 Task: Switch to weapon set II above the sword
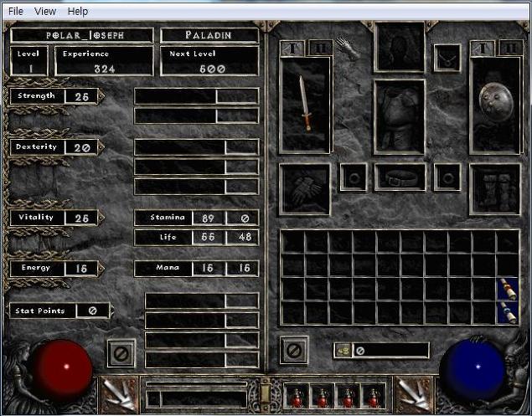tap(319, 48)
